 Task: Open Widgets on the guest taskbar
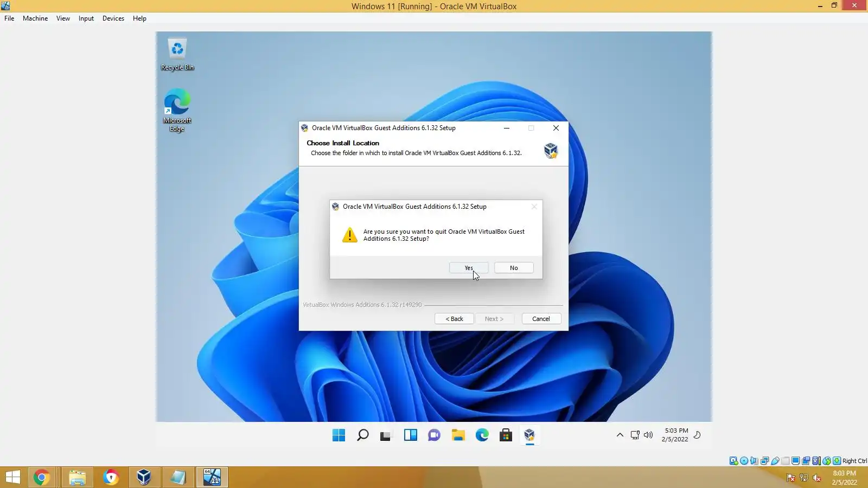410,435
